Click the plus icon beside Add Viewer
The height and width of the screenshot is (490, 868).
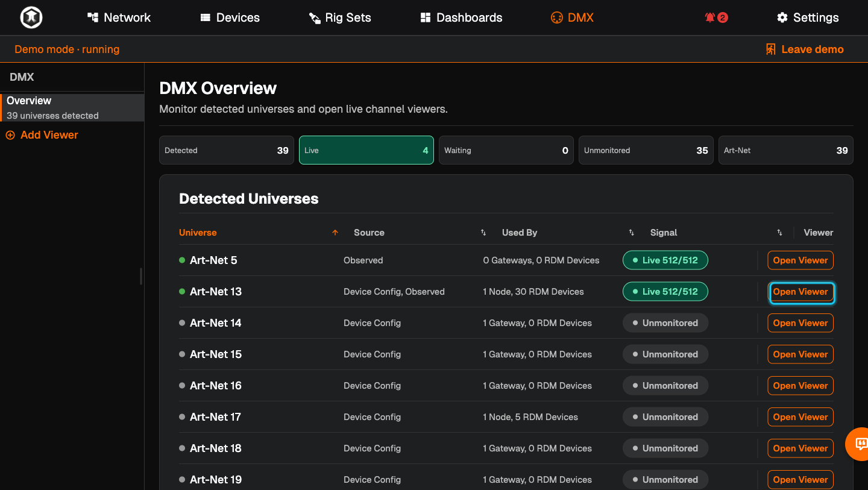pyautogui.click(x=10, y=135)
